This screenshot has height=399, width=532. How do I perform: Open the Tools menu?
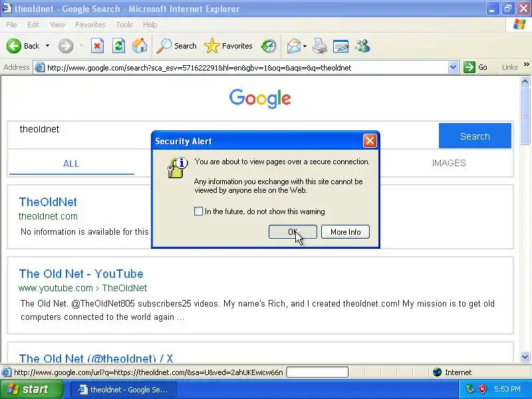pyautogui.click(x=124, y=25)
